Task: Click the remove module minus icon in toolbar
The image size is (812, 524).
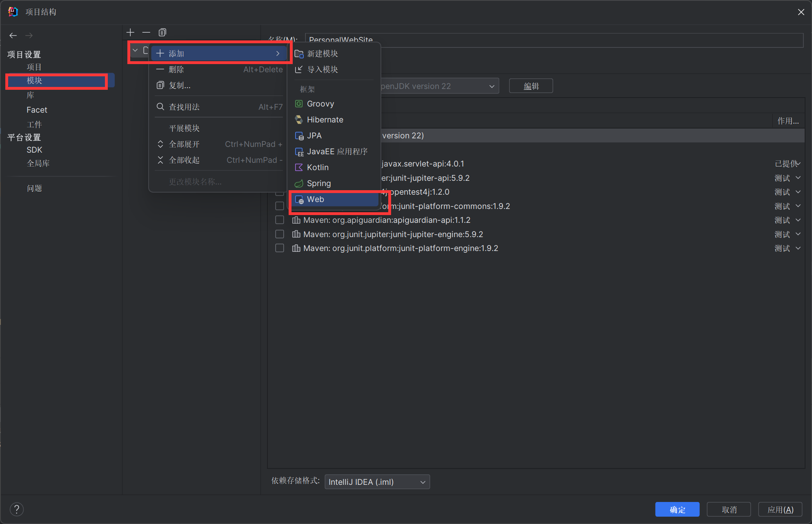Action: pos(146,32)
